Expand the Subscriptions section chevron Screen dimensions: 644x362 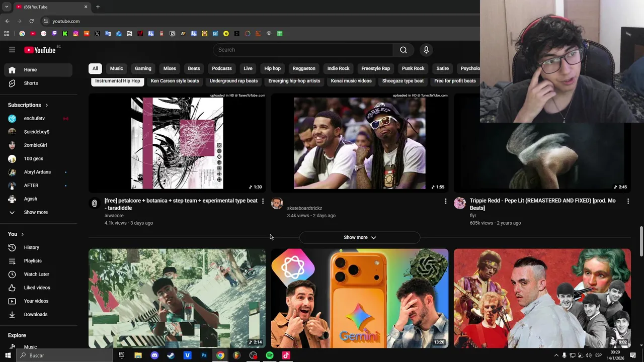coord(47,105)
